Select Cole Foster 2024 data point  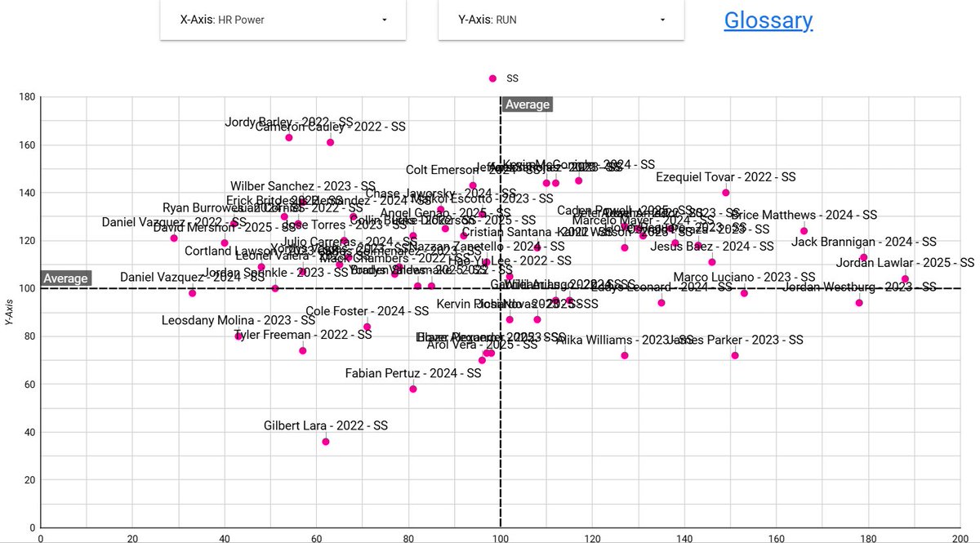(367, 327)
